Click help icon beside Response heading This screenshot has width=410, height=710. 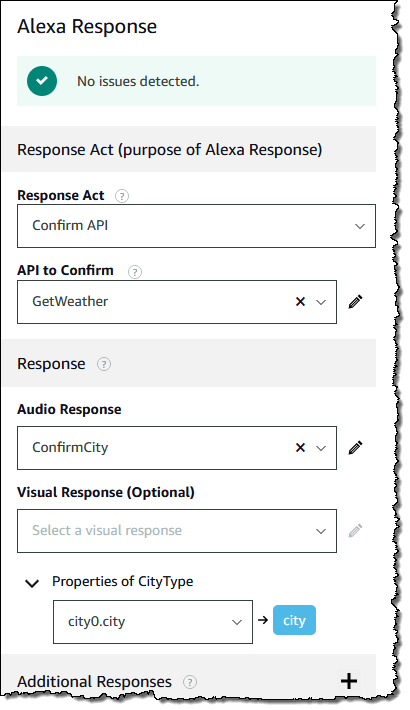(104, 364)
